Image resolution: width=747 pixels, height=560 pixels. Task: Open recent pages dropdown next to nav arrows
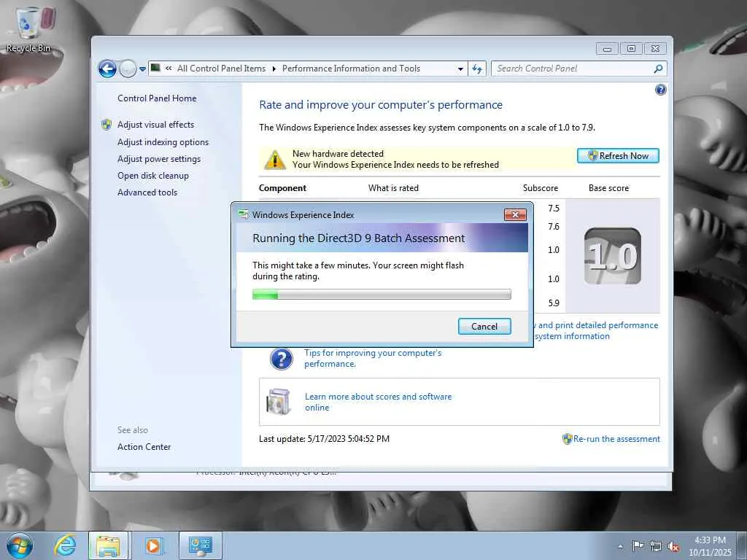[x=142, y=69]
